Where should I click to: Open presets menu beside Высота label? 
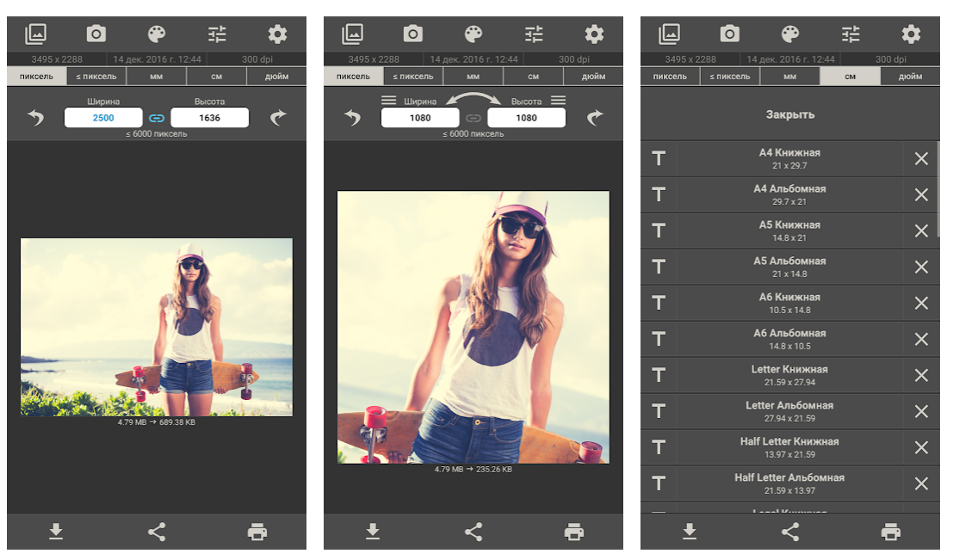pyautogui.click(x=558, y=101)
